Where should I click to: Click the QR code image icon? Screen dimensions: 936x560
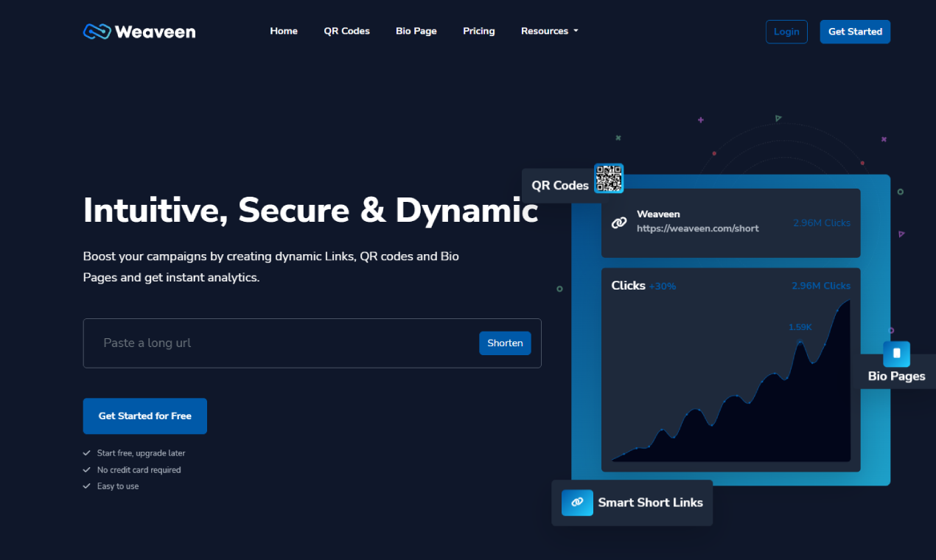coord(609,178)
